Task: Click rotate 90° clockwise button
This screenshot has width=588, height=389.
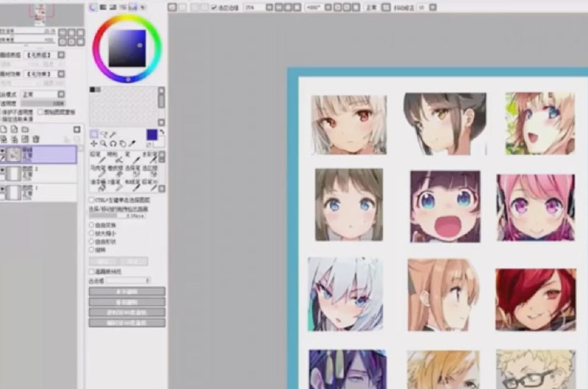Action: point(126,323)
